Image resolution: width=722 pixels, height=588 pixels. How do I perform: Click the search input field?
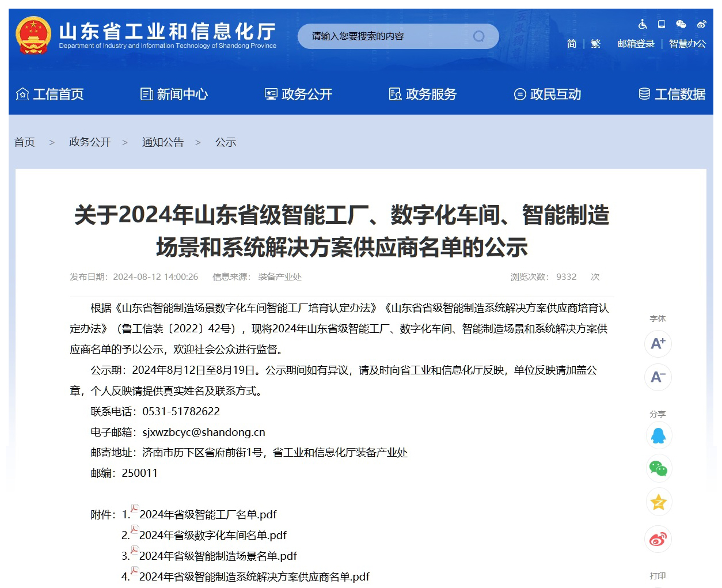386,36
